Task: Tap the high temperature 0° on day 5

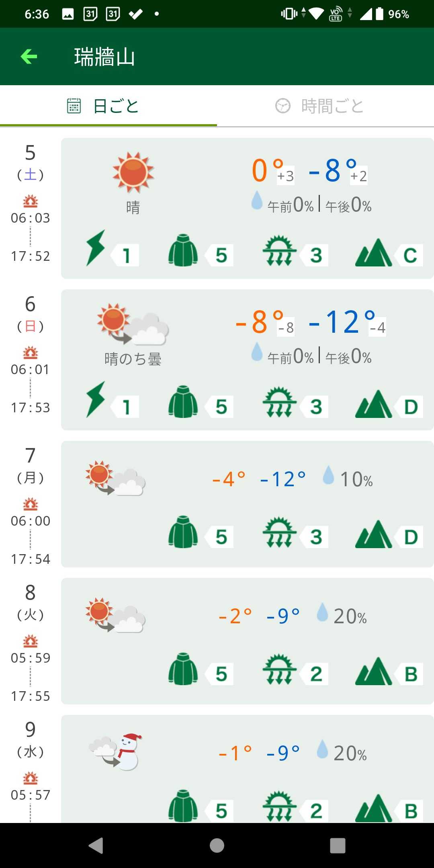Action: tap(267, 170)
